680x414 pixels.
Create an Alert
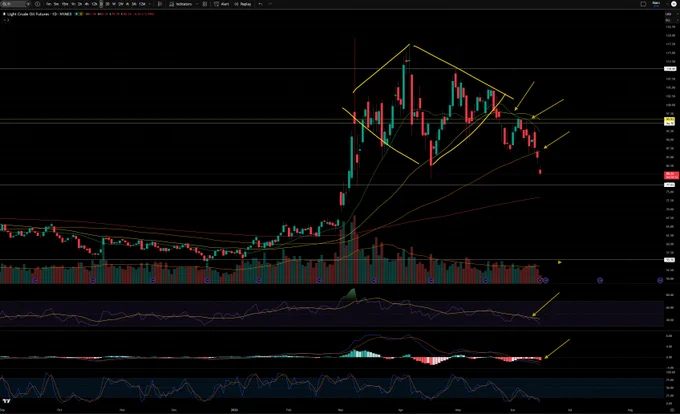coord(222,4)
